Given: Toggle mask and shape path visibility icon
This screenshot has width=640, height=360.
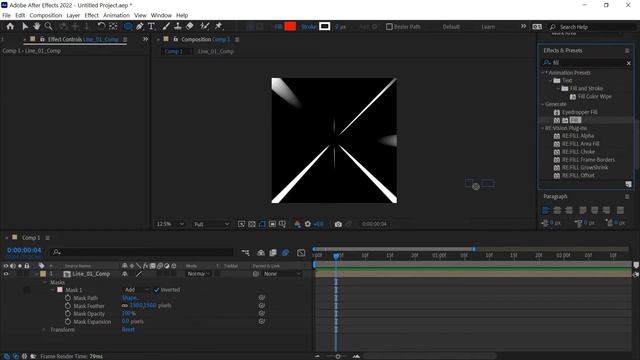Looking at the screenshot, I should pyautogui.click(x=262, y=224).
